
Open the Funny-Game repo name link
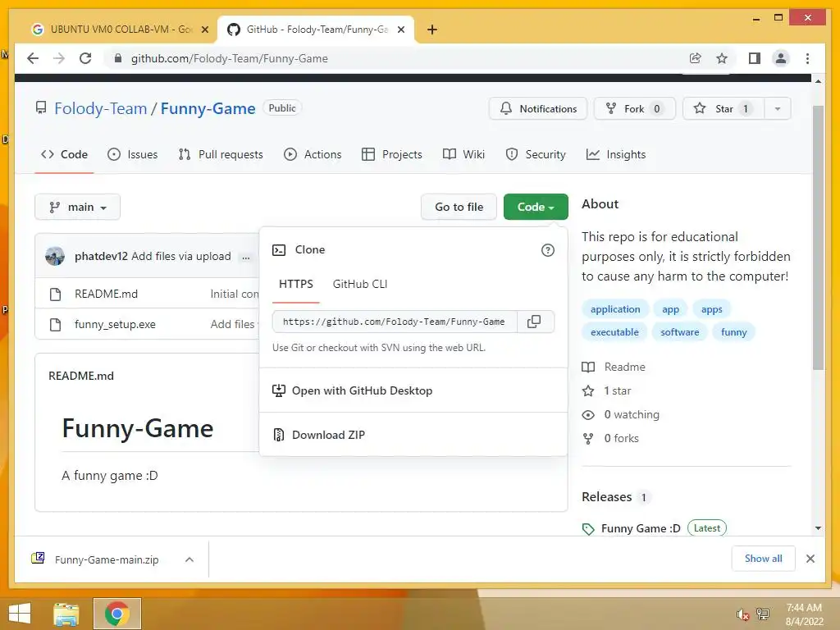coord(208,109)
